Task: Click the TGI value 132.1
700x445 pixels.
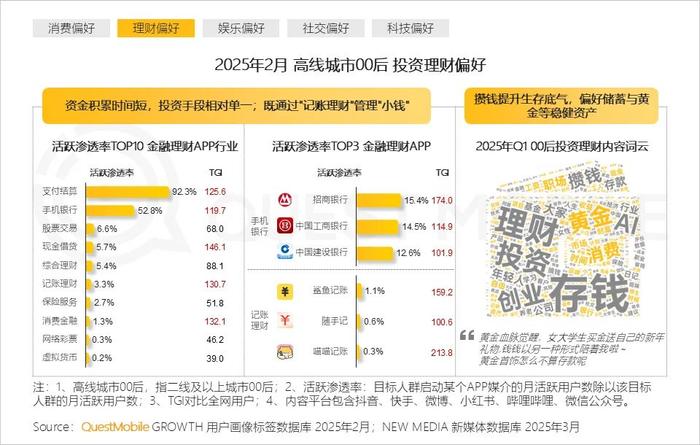Action: [x=215, y=321]
